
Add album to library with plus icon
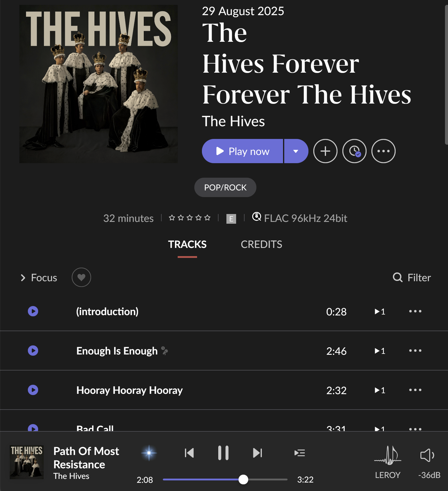[x=325, y=151]
